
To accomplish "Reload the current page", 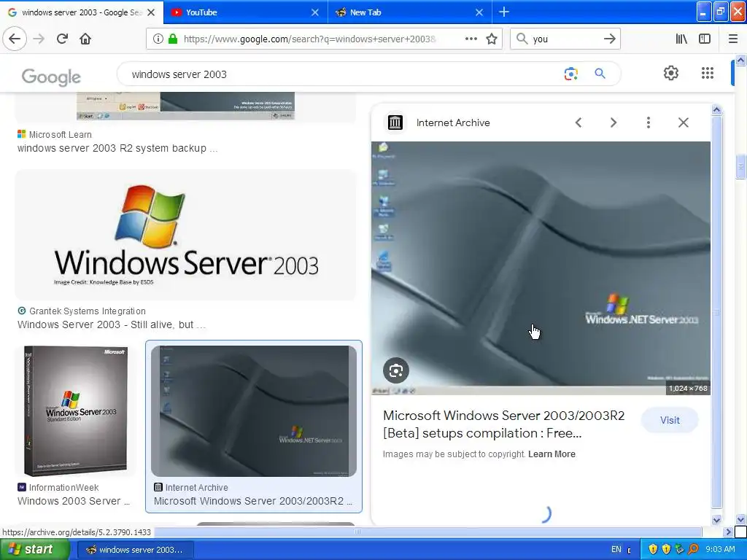I will click(62, 39).
